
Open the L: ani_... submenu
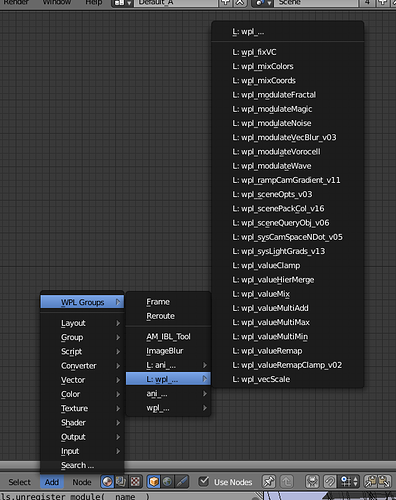168,365
